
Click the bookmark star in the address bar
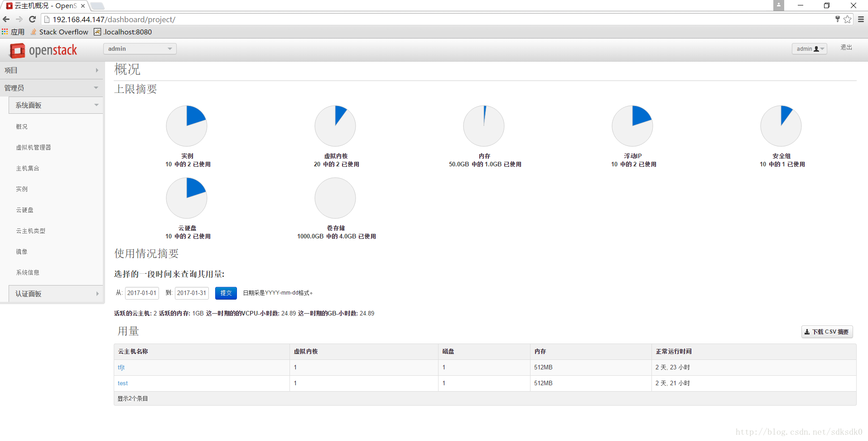coord(847,19)
